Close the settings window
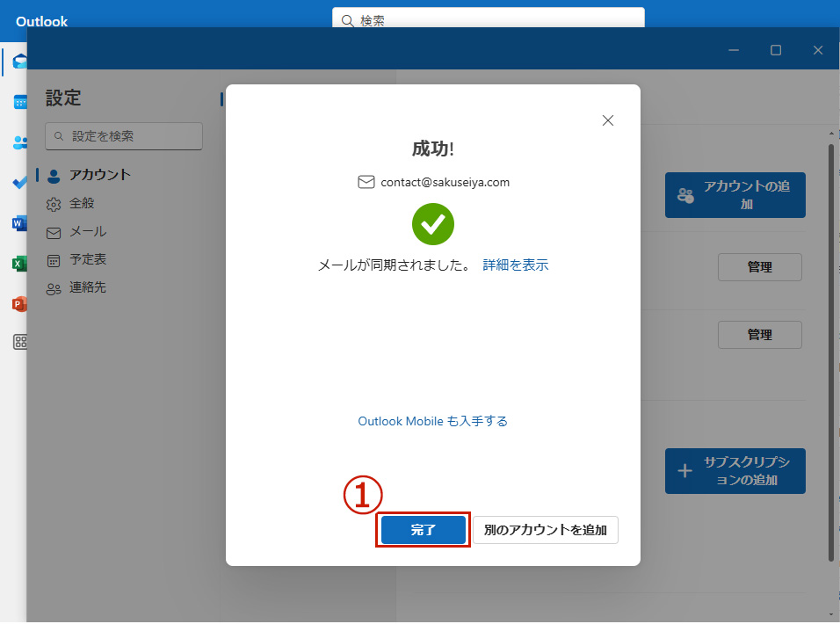 [818, 50]
